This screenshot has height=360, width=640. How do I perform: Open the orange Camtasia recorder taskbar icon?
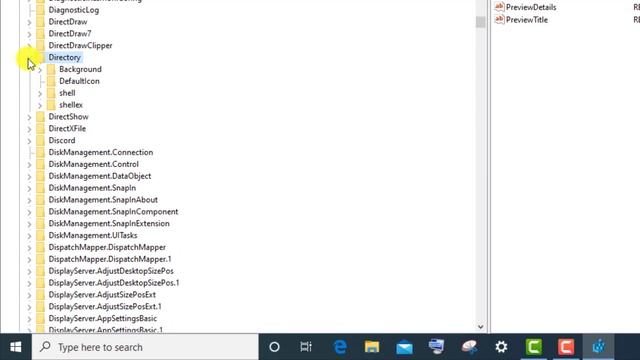click(x=566, y=347)
